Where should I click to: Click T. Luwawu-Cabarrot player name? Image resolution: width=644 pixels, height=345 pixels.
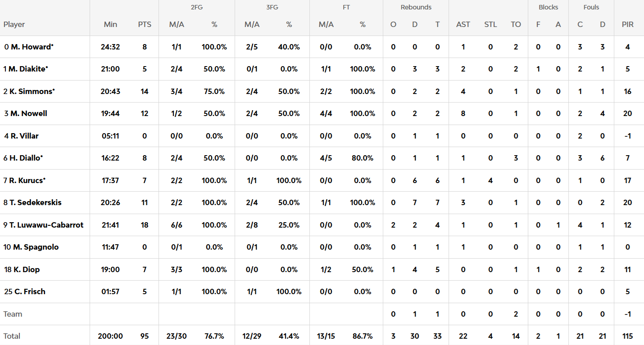click(46, 225)
